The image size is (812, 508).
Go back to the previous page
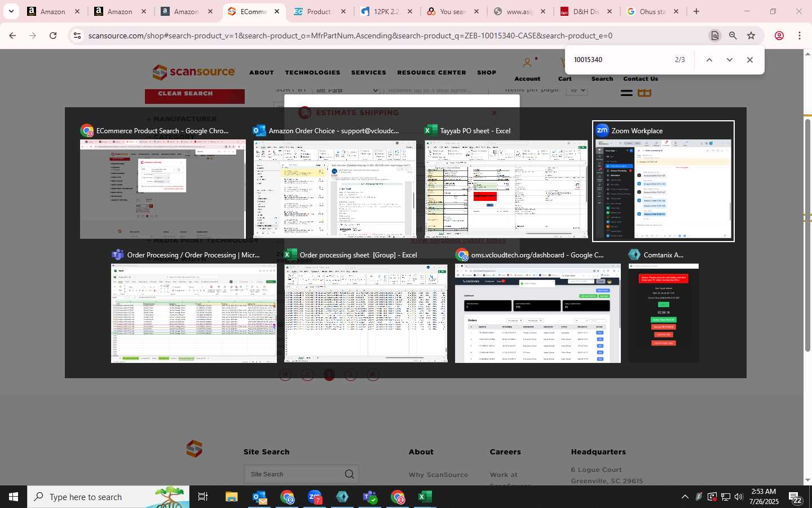[12, 36]
